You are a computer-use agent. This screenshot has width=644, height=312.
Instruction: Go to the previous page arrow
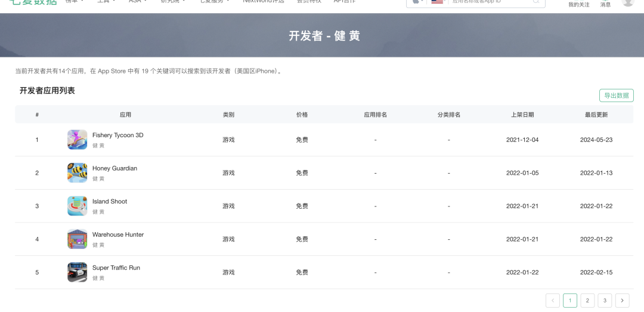click(x=553, y=301)
